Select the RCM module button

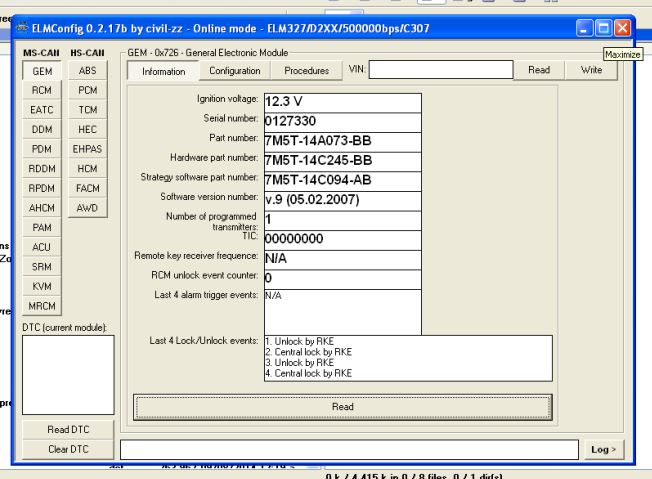[x=42, y=90]
